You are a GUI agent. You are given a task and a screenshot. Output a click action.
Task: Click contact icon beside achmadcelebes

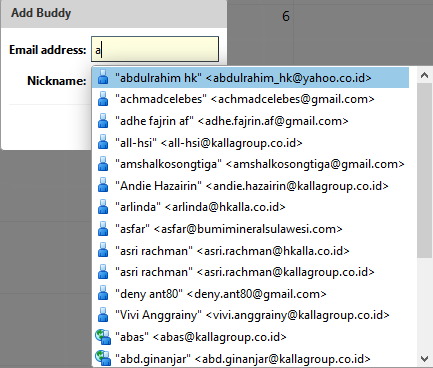coord(103,99)
